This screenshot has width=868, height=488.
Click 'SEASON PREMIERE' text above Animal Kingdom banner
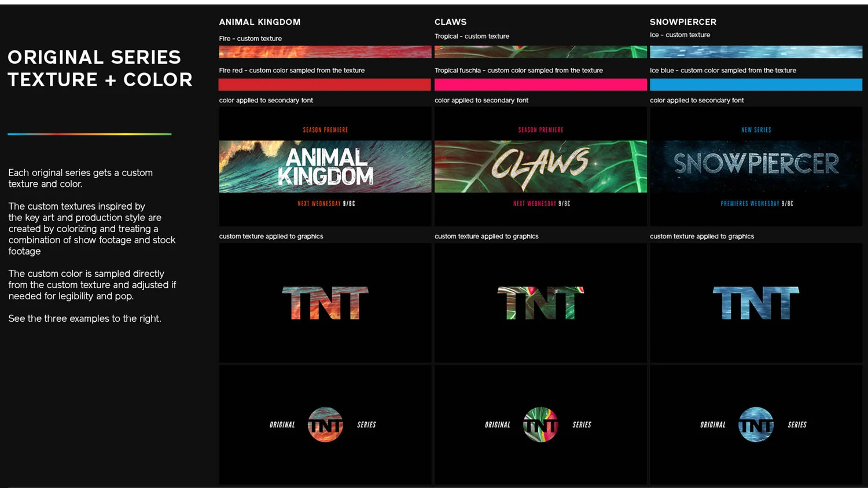click(325, 130)
